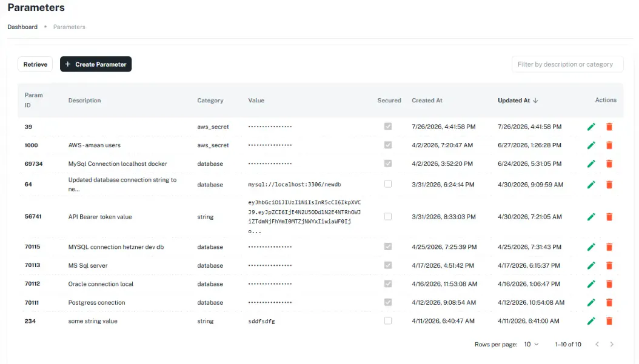Open the Dashboard breadcrumb link
Image resolution: width=639 pixels, height=364 pixels.
(x=22, y=27)
